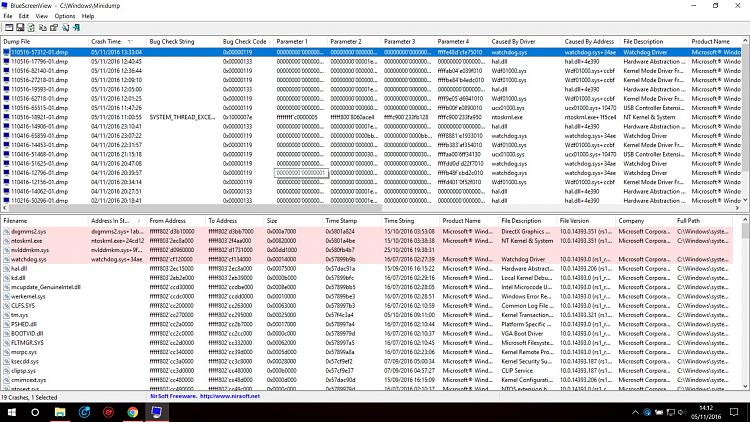Select dump file 110216-50296-01.dmp
Viewport: 750px width, 422px height.
(40, 200)
